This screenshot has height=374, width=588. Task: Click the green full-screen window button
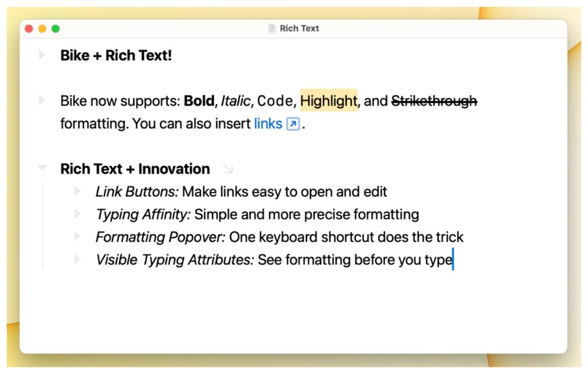[56, 29]
